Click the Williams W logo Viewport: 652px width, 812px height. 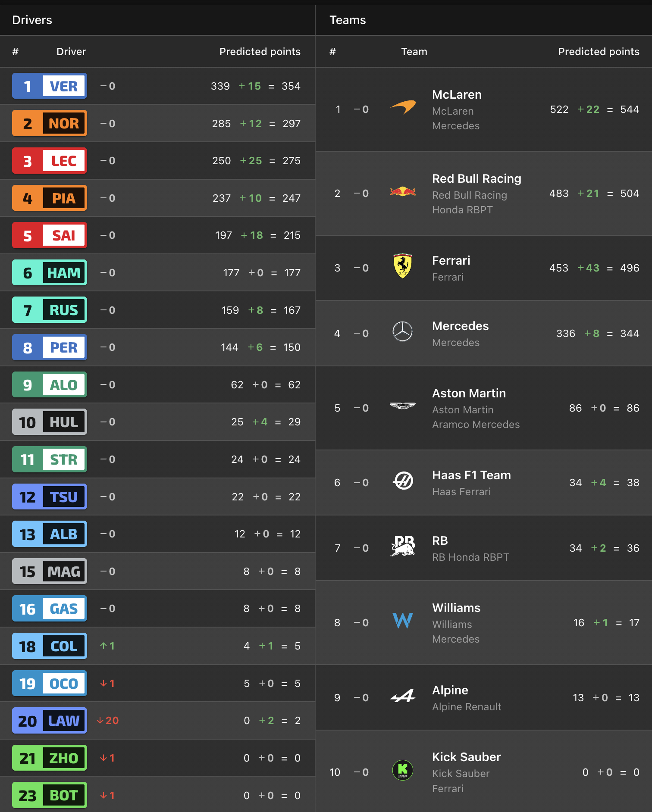(403, 621)
